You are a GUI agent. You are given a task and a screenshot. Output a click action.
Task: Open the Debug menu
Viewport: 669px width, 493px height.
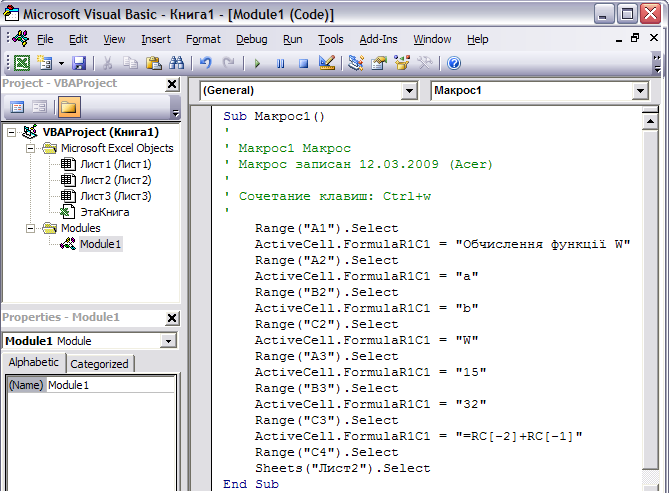[x=252, y=39]
